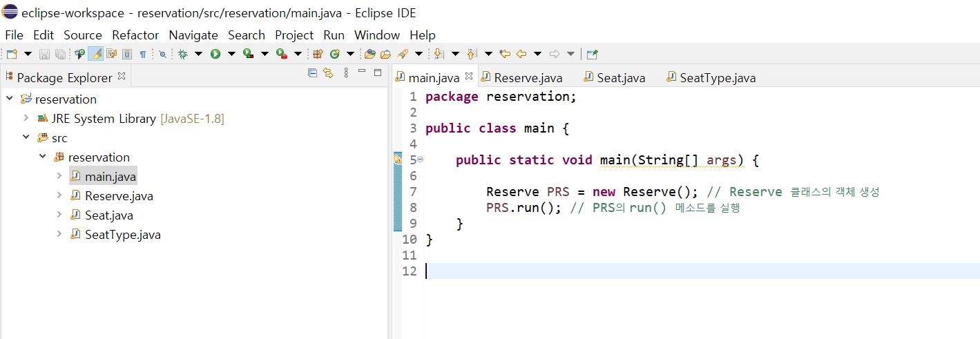The image size is (980, 339).
Task: Select JRE System Library tree item
Action: [131, 119]
